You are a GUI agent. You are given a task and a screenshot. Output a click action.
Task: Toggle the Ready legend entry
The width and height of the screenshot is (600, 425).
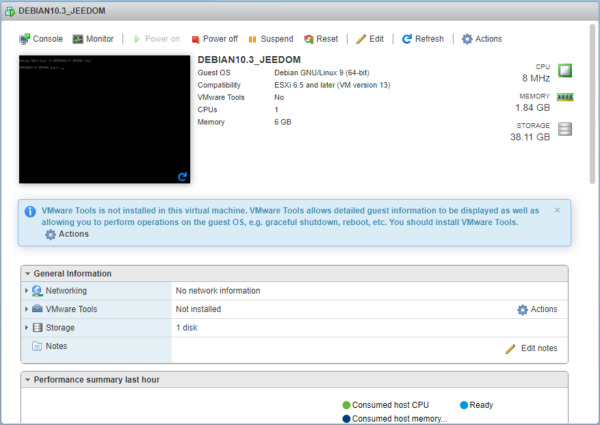[x=476, y=405]
